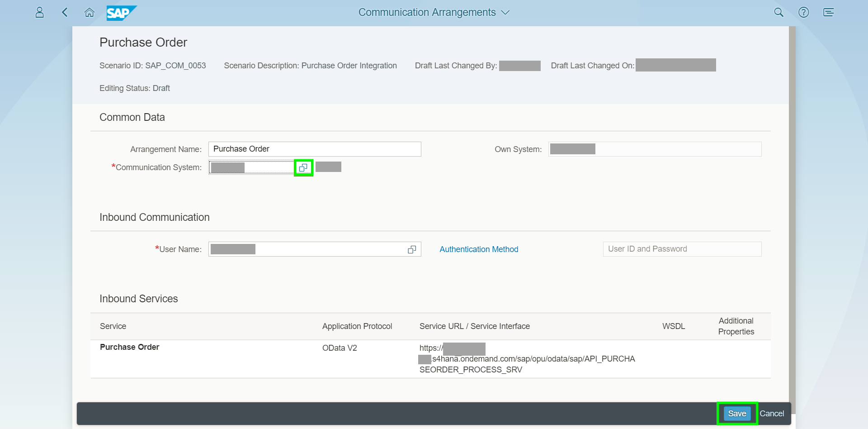The height and width of the screenshot is (429, 868).
Task: Click the OData V2 protocol cell
Action: click(x=340, y=348)
